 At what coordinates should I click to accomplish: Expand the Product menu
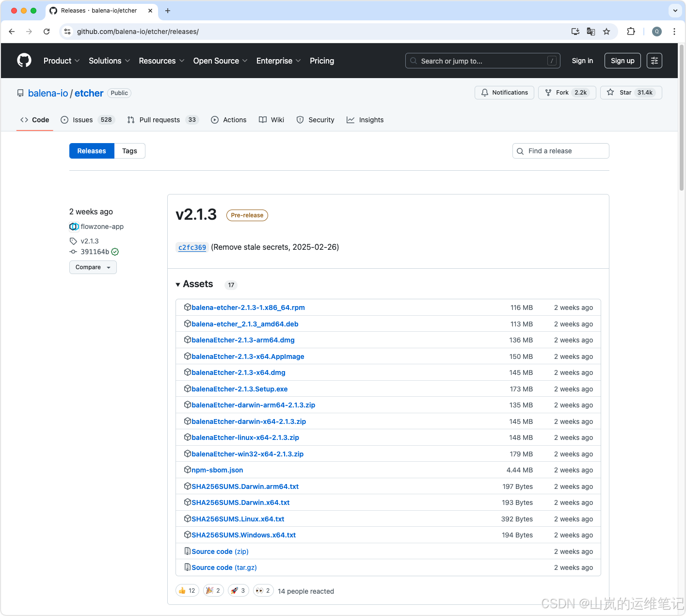62,61
